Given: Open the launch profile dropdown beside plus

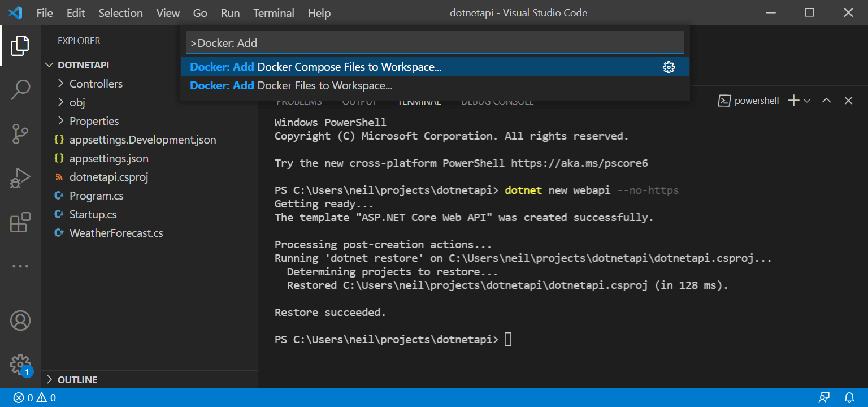Looking at the screenshot, I should pos(807,101).
